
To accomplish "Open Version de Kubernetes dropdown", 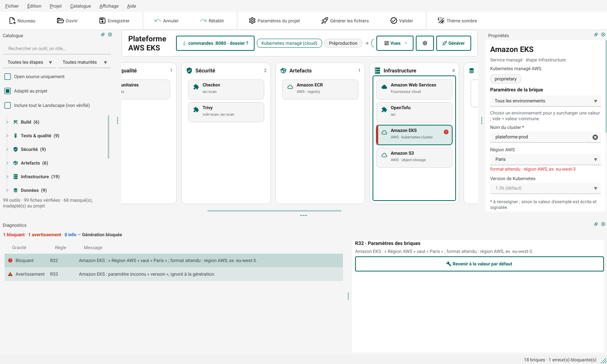I will (x=546, y=188).
